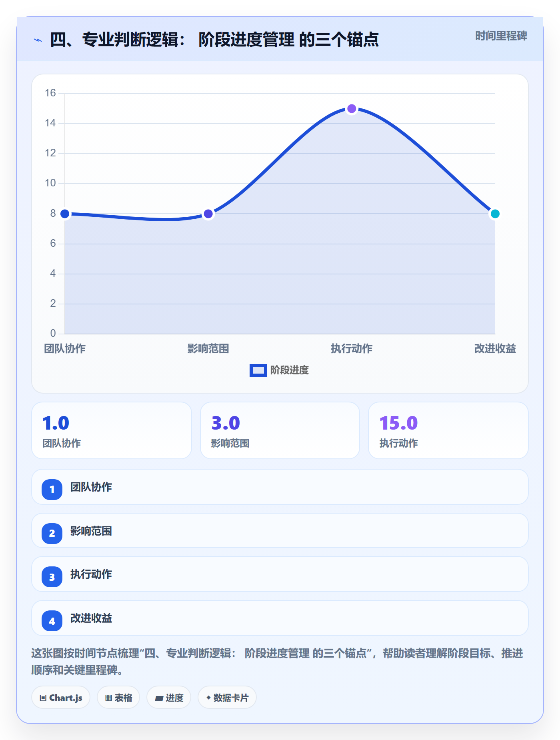Click the description paragraph below the list
Image resolution: width=560 pixels, height=740 pixels.
click(277, 662)
